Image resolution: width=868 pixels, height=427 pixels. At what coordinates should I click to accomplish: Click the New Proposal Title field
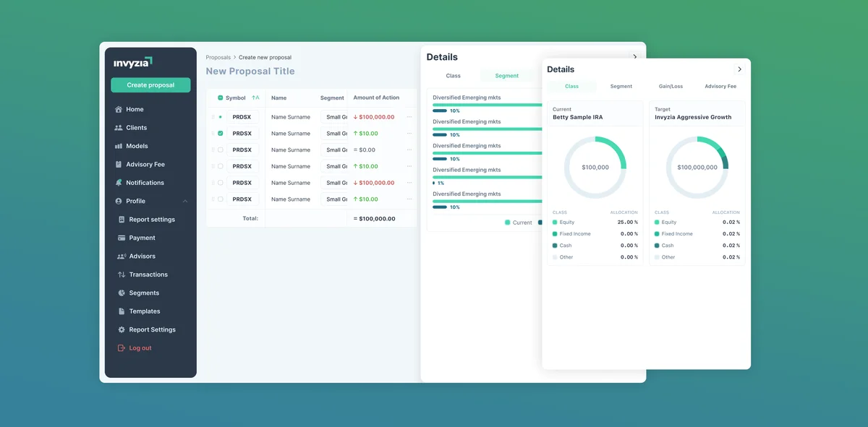[250, 72]
